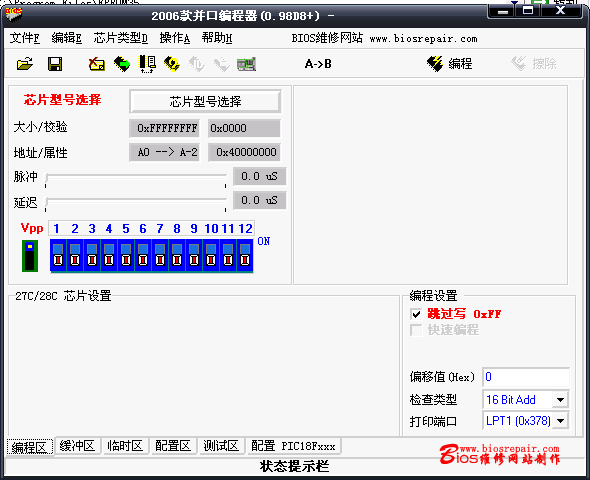
Task: Open the 文件F menu
Action: 24,38
